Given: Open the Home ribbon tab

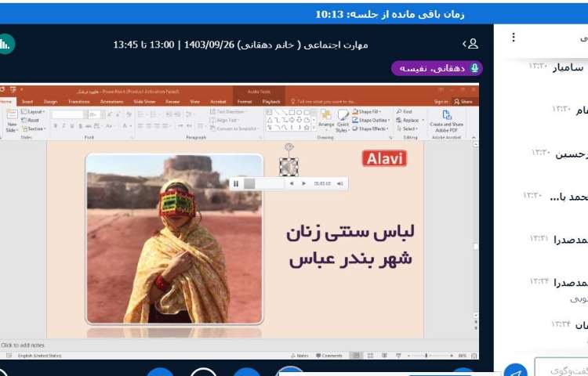Looking at the screenshot, I should (6, 102).
